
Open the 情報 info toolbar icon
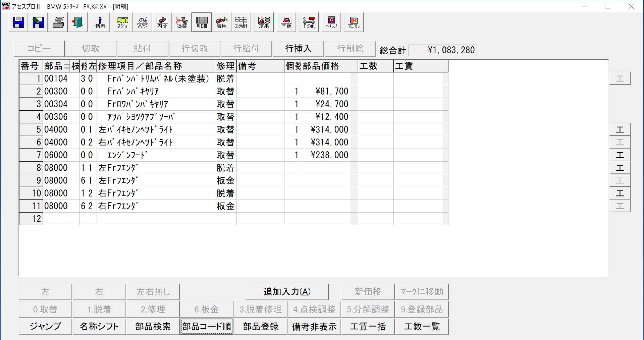point(100,22)
